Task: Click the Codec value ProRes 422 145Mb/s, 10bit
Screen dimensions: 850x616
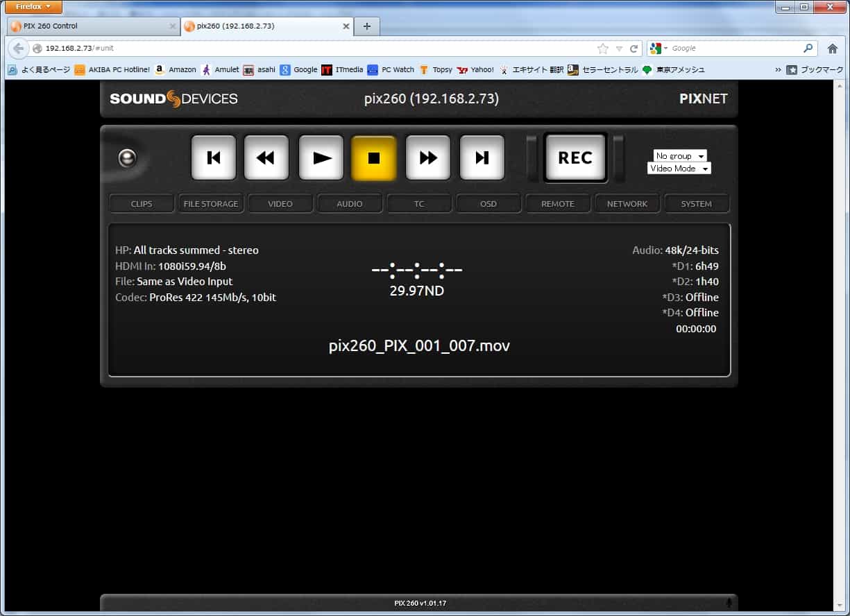Action: (x=212, y=298)
